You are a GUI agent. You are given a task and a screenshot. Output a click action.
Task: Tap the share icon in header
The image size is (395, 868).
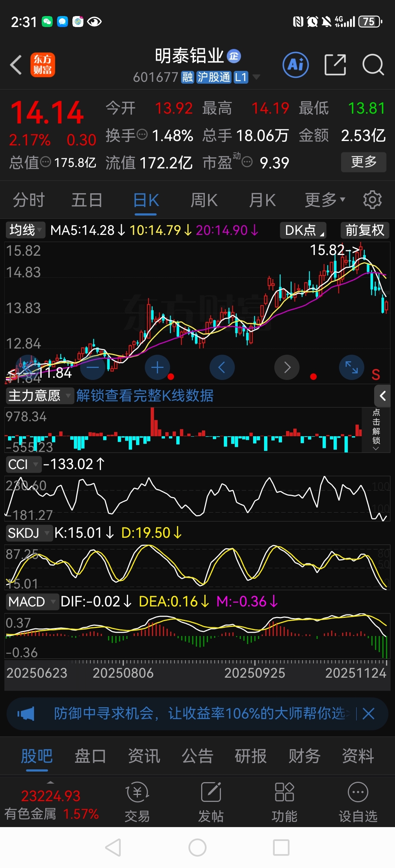point(335,65)
